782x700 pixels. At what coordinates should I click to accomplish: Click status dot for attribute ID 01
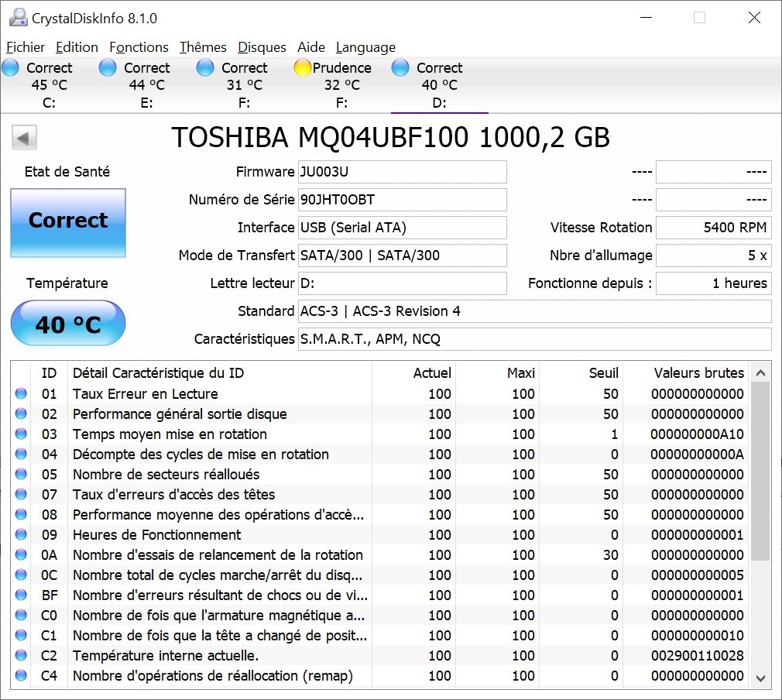tap(21, 393)
